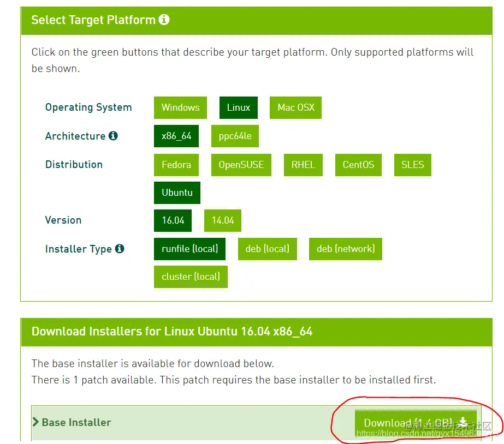Select the Linux operating system

(239, 107)
